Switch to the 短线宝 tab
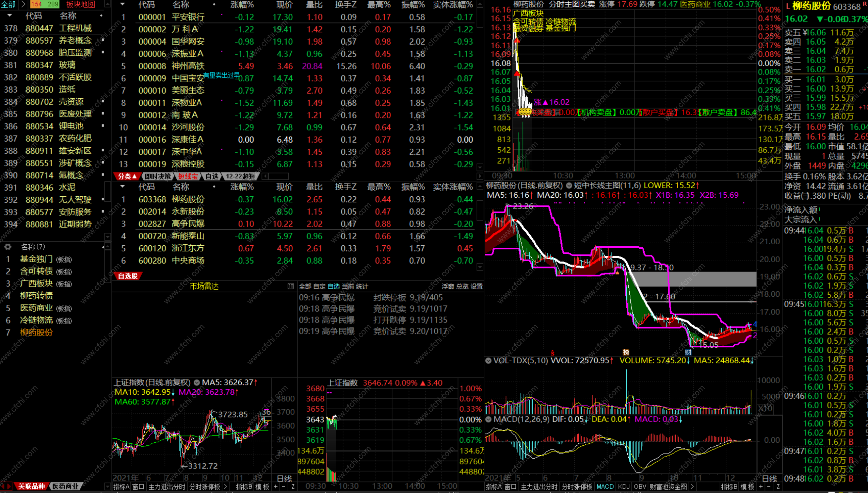 click(x=188, y=176)
